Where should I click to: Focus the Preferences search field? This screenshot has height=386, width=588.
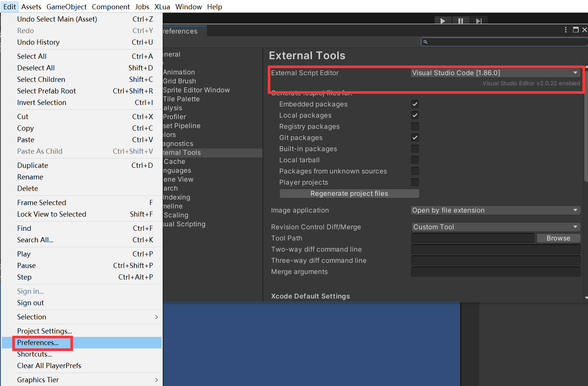click(x=504, y=42)
